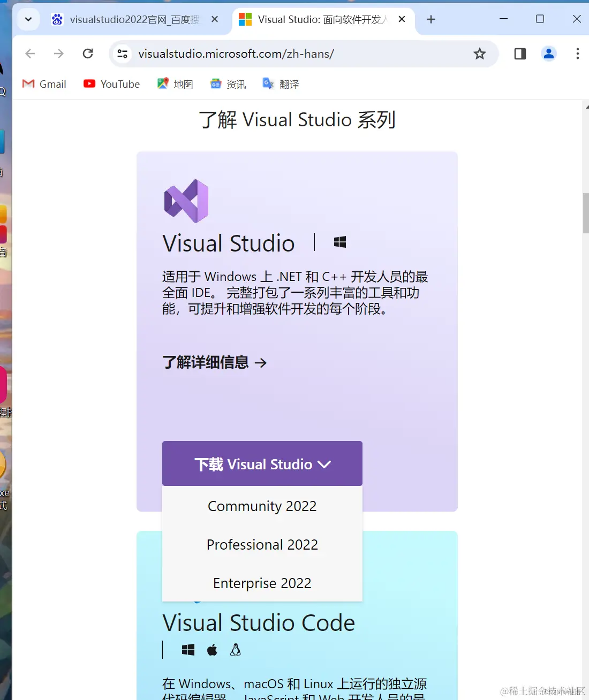Switch to the visualstudio2022官网 Baidu tab
The width and height of the screenshot is (589, 700).
click(x=134, y=20)
